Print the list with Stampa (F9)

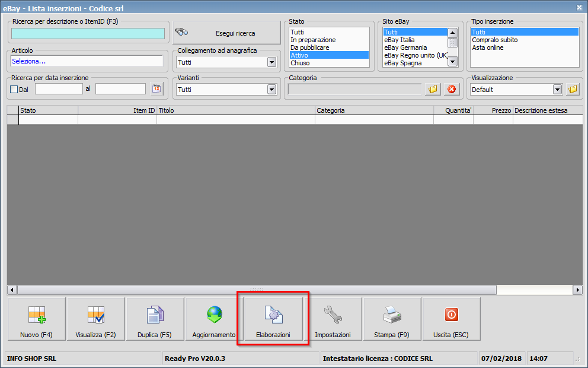pyautogui.click(x=392, y=319)
